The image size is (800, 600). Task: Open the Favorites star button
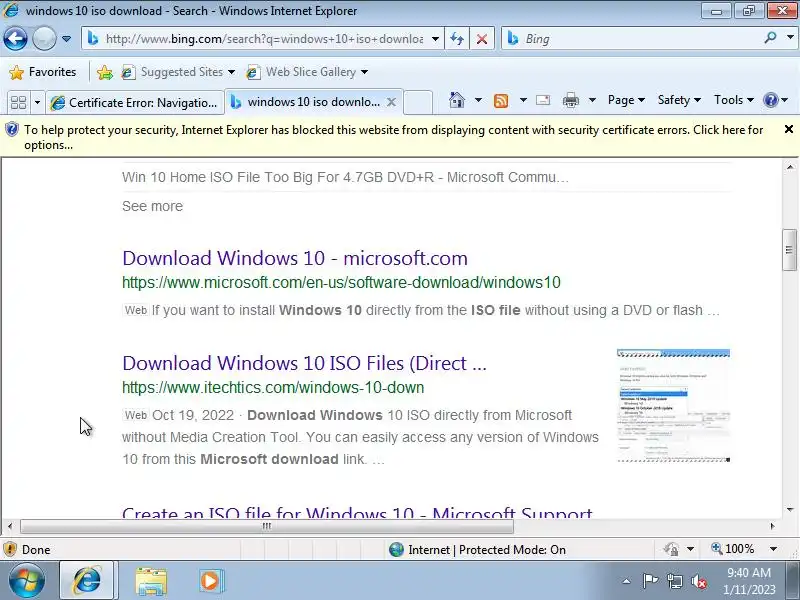[x=43, y=72]
